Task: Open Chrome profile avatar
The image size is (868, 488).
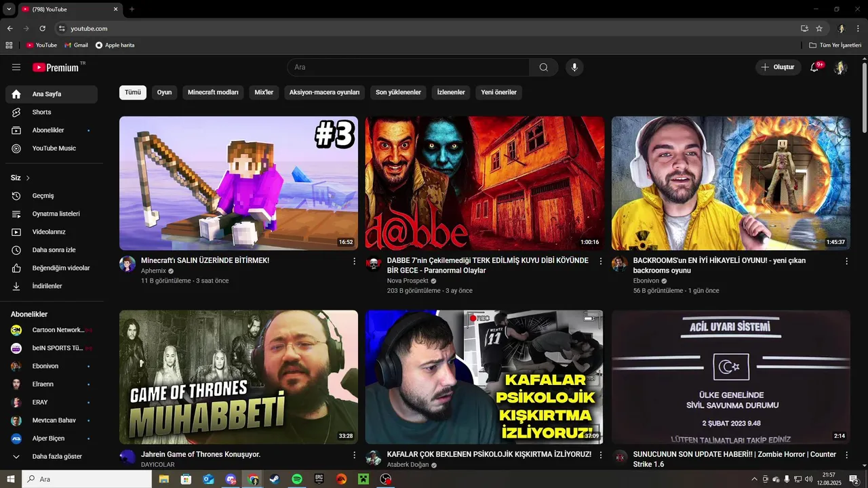Action: (842, 28)
